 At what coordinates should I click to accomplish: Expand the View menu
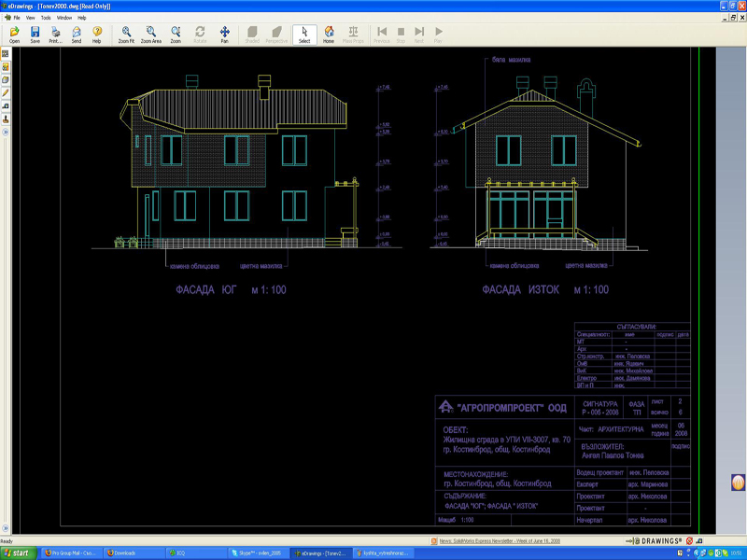tap(31, 18)
